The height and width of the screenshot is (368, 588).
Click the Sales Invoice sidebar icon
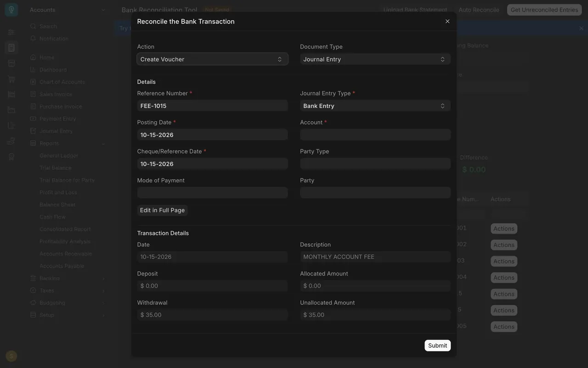pos(33,94)
